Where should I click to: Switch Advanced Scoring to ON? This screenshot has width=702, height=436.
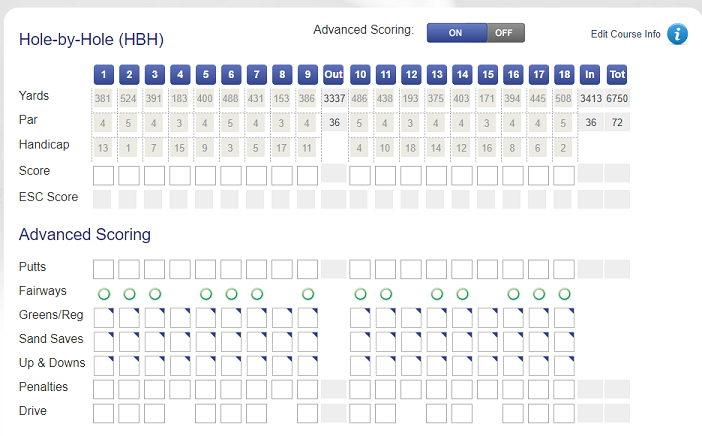pyautogui.click(x=455, y=32)
